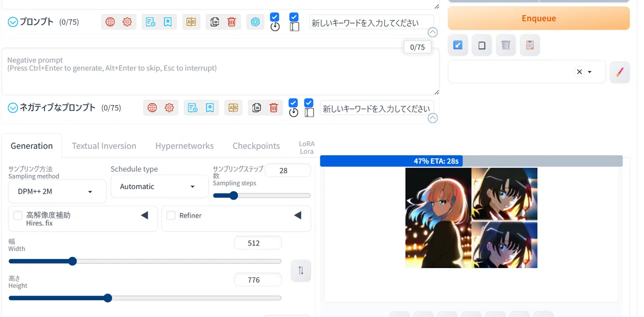Toggle bracket-icon checkbox in ネガティブなプロンプト row
This screenshot has width=644, height=317.
pos(309,103)
